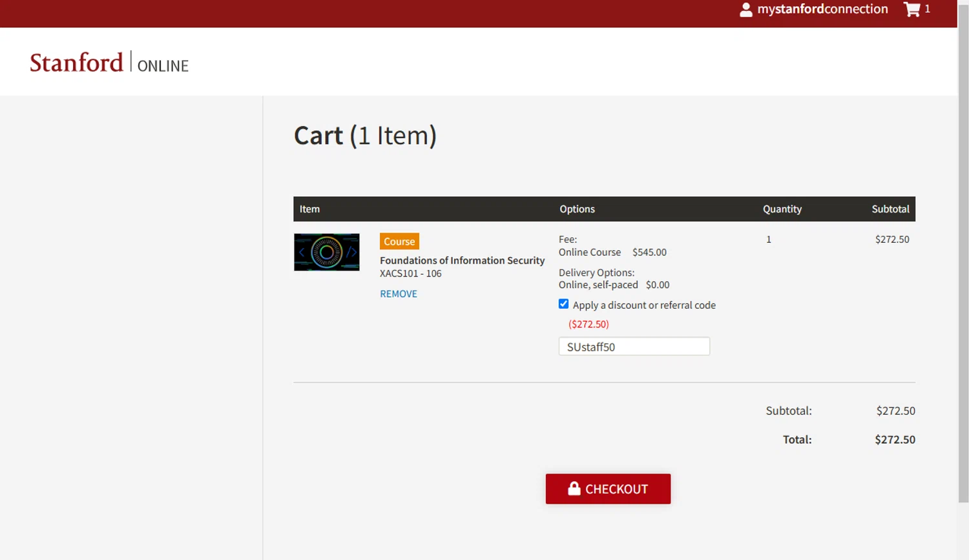Screen dimensions: 969x560
Task: Click the quantity value 1 in the row
Action: pyautogui.click(x=769, y=240)
